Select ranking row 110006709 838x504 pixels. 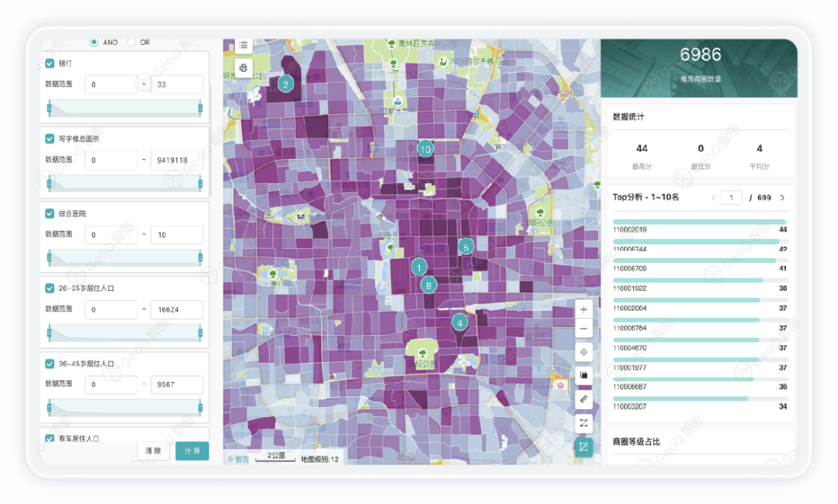pos(700,265)
